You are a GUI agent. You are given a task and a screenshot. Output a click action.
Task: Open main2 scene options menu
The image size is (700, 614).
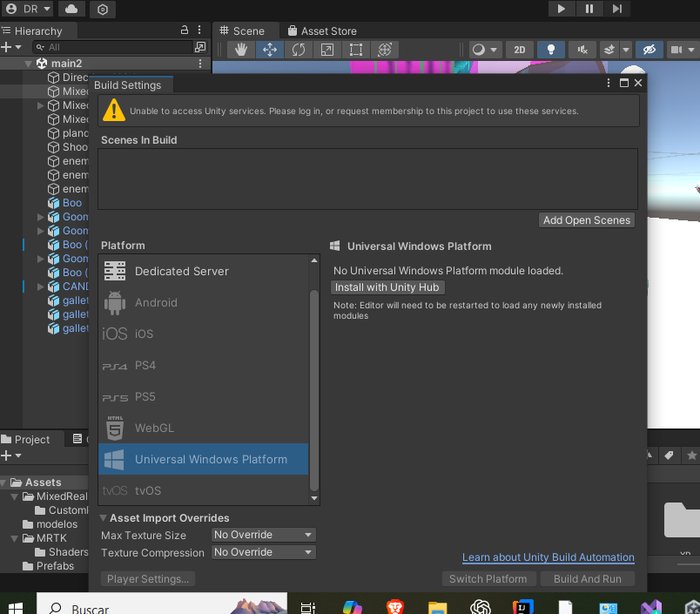[200, 64]
